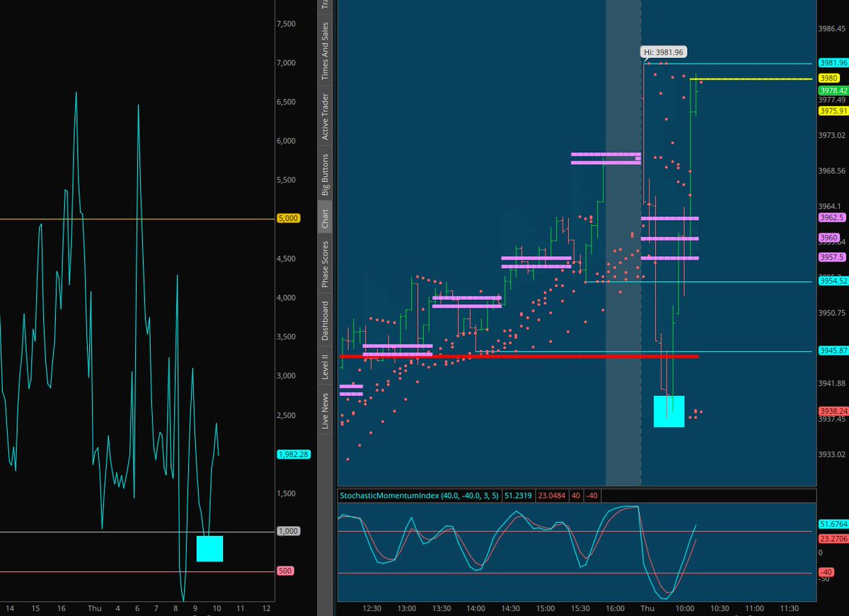Click the 16:00 time axis label
849x616 pixels.
pyautogui.click(x=615, y=608)
